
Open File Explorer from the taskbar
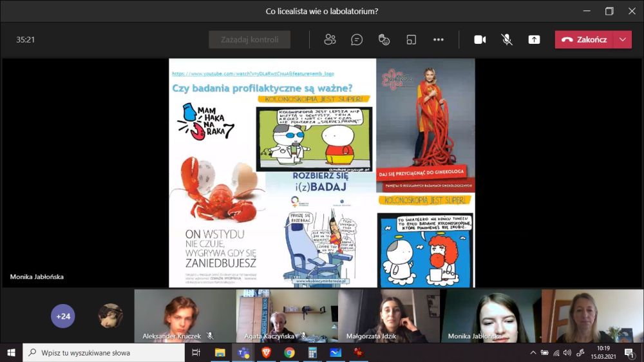(x=220, y=352)
